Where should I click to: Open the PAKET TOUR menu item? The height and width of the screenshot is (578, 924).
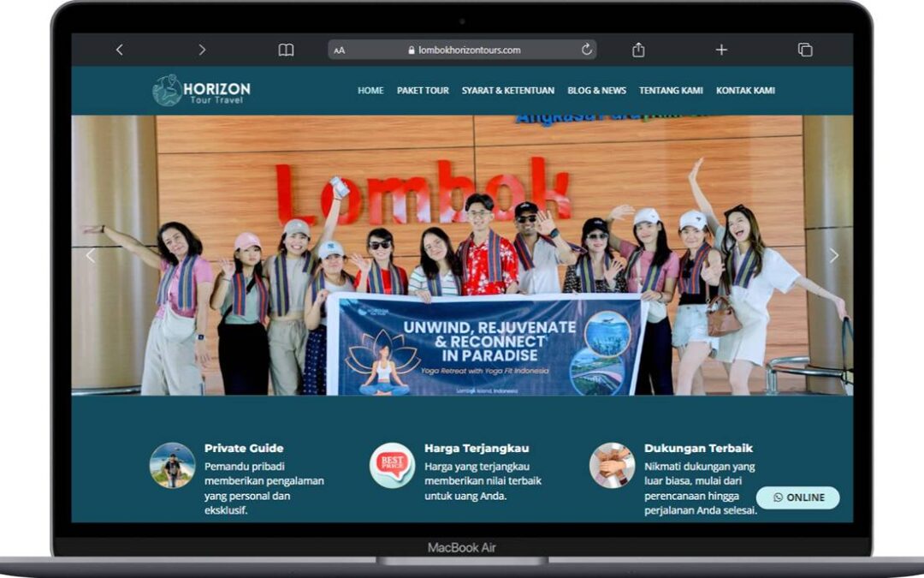(423, 90)
